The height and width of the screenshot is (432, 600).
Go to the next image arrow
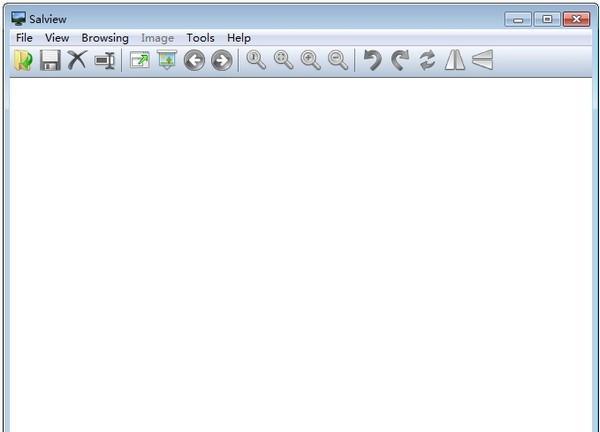[222, 60]
